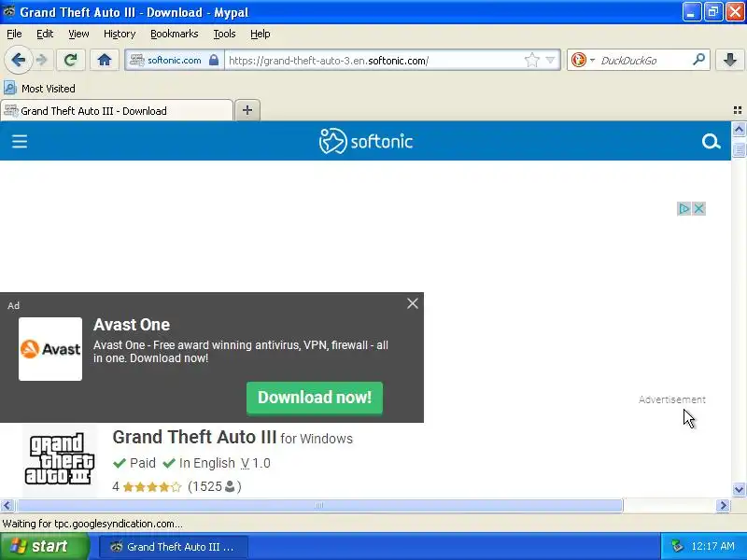Viewport: 747px width, 560px height.
Task: Reload the current page
Action: [x=71, y=60]
